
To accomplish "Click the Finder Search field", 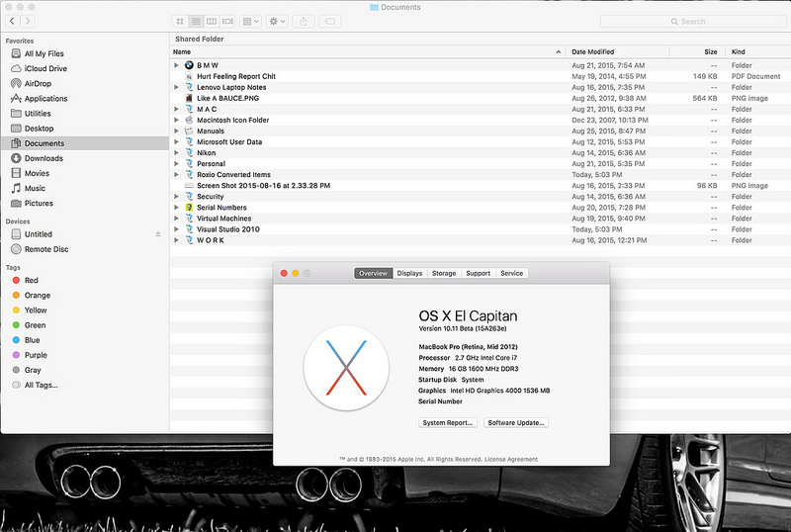I will [693, 21].
